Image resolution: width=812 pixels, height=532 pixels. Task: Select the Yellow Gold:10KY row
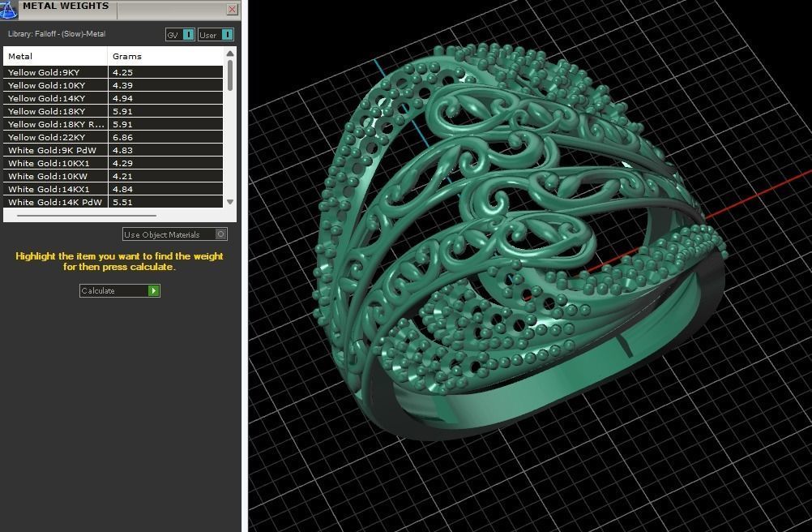(x=113, y=85)
